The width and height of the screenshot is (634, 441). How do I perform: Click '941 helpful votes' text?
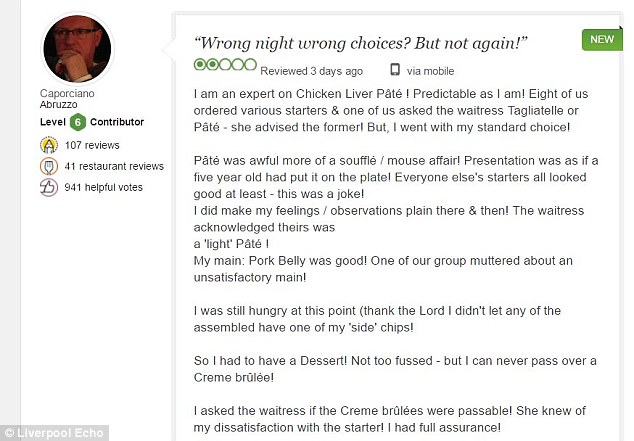(x=104, y=187)
